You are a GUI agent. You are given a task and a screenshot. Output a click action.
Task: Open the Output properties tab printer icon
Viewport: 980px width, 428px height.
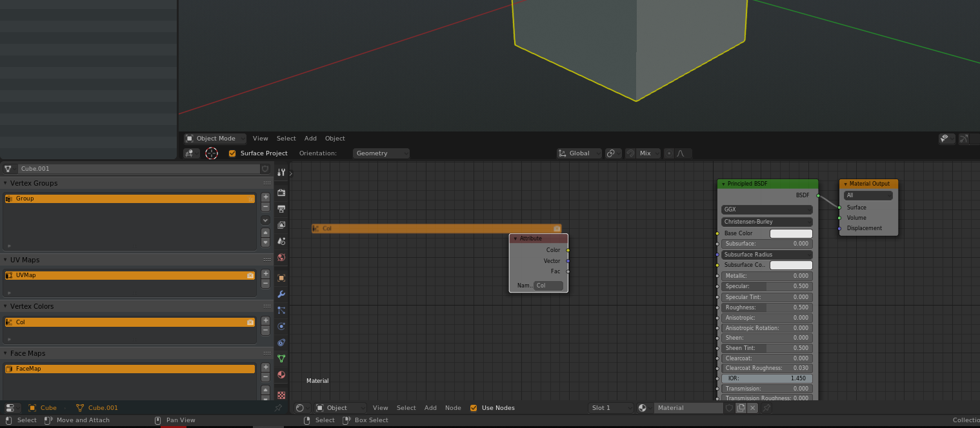click(281, 209)
